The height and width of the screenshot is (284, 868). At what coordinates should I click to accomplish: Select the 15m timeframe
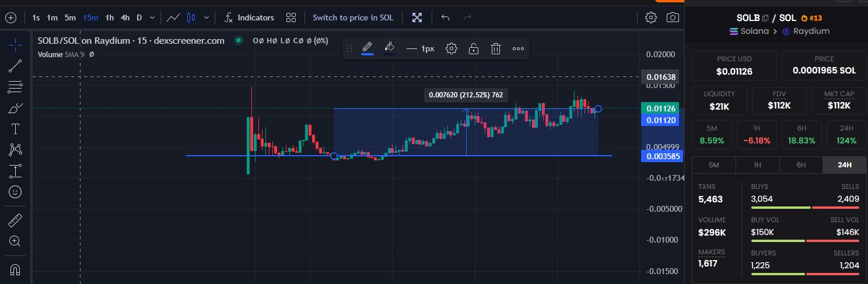[90, 17]
